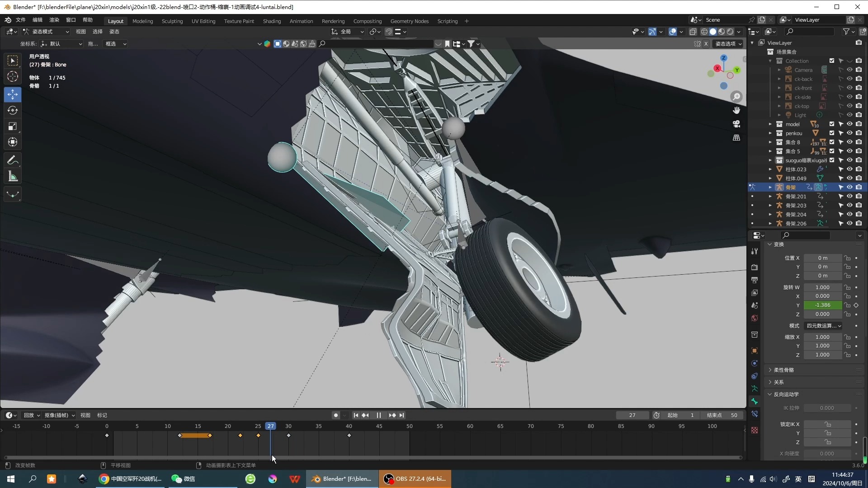
Task: Open the 全局 transform orientation dropdown
Action: coord(347,32)
